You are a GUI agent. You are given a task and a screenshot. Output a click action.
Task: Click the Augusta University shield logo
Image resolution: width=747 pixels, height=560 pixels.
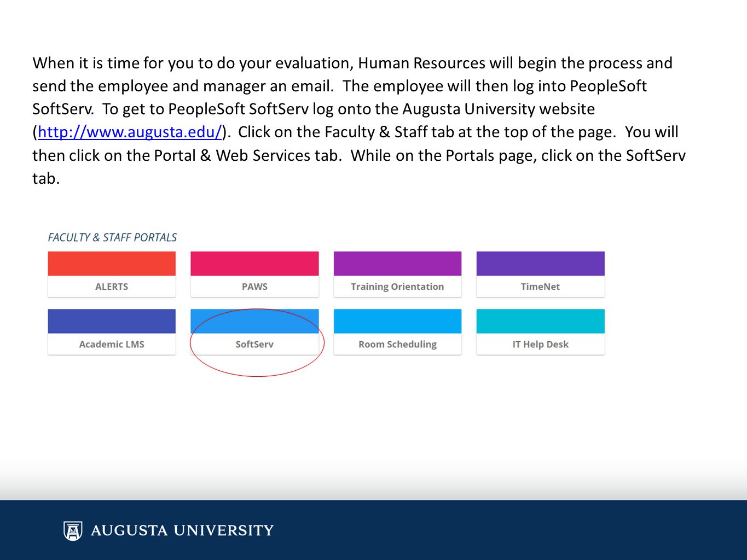[73, 530]
